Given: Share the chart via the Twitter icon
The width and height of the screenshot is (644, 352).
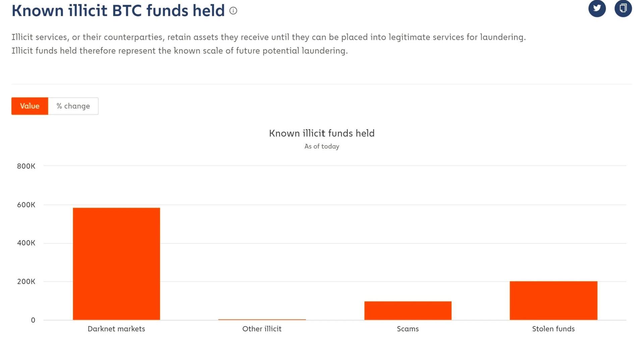Looking at the screenshot, I should tap(597, 8).
